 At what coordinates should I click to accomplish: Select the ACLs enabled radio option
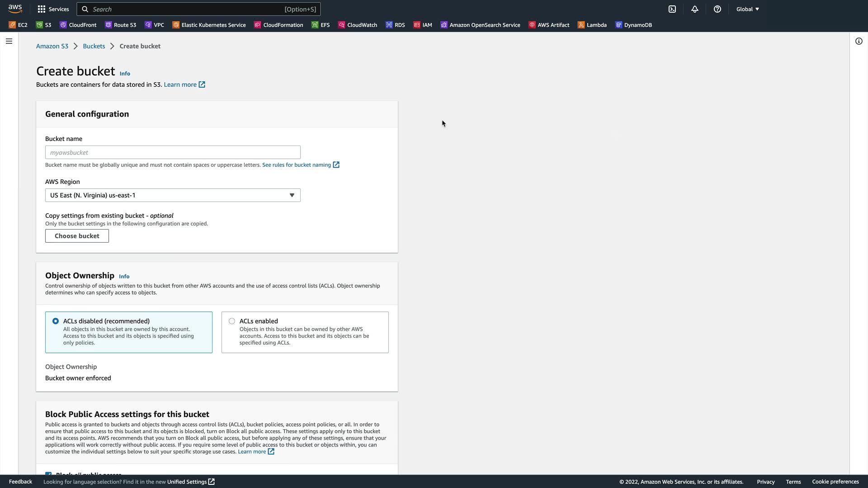pos(232,321)
